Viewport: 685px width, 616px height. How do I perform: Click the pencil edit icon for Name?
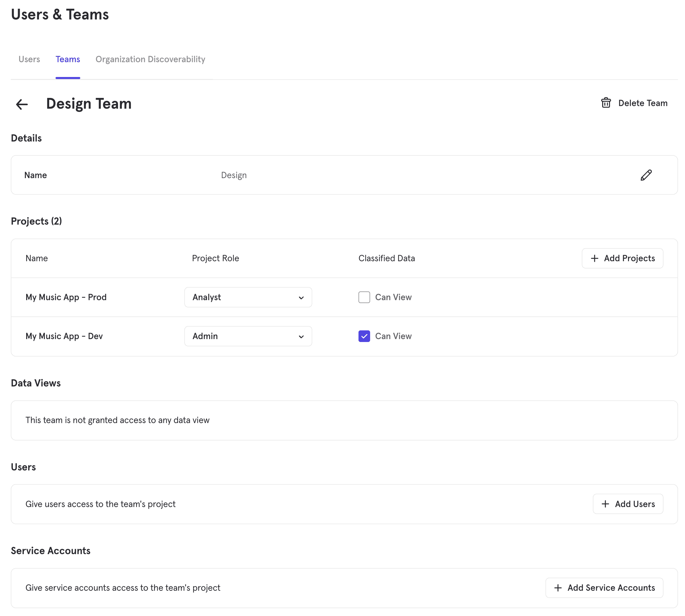[646, 175]
